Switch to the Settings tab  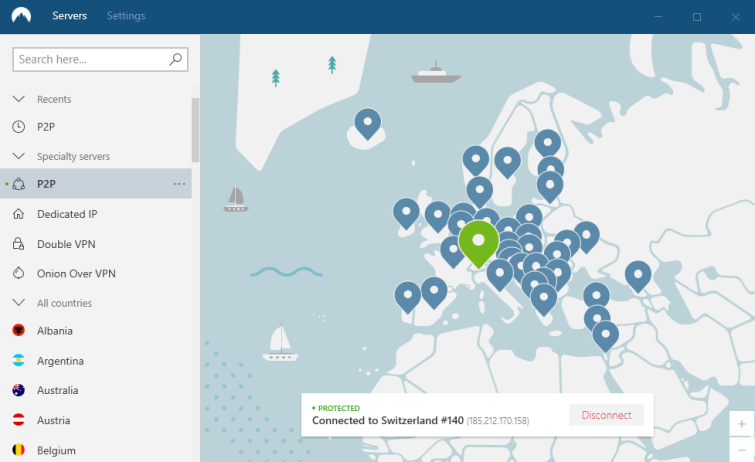pos(126,16)
